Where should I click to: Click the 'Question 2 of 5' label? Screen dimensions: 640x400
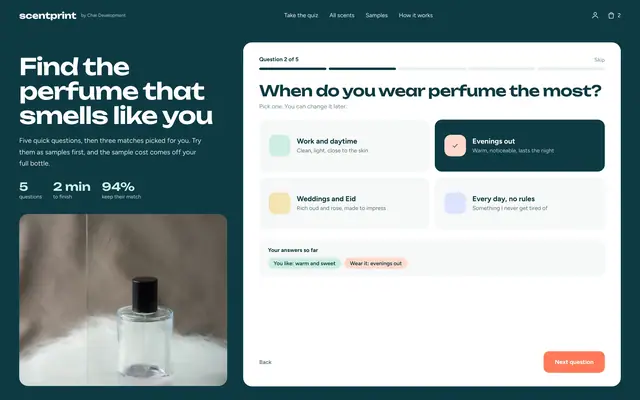click(x=278, y=60)
